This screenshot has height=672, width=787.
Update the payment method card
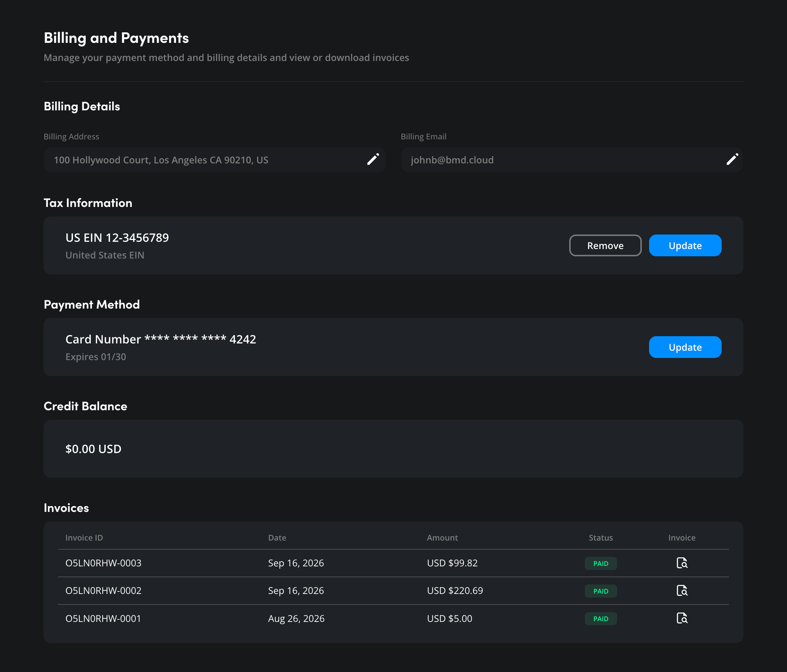point(685,347)
